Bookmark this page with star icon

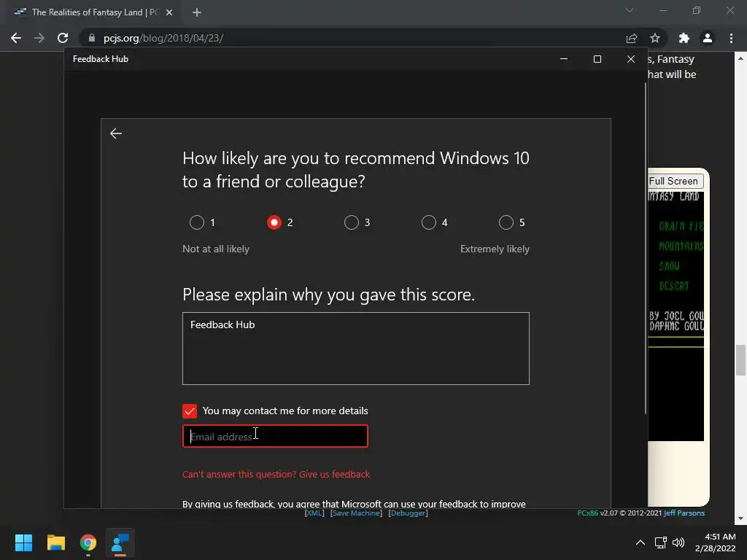pos(655,38)
